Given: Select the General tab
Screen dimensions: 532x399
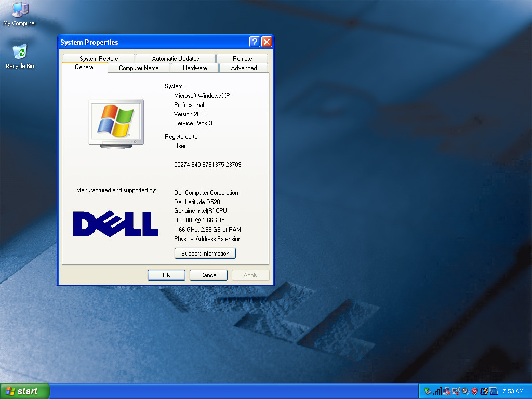Looking at the screenshot, I should coord(85,67).
